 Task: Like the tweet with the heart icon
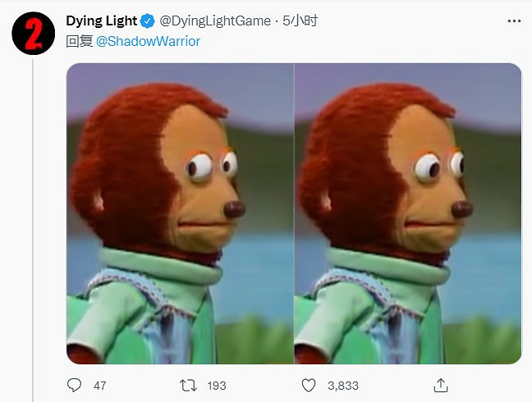(309, 385)
